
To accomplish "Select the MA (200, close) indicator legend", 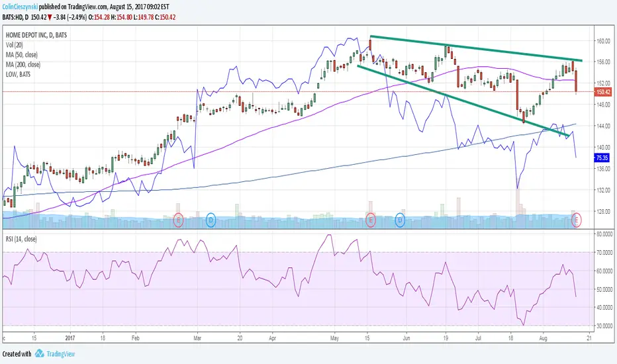I will click(x=23, y=65).
